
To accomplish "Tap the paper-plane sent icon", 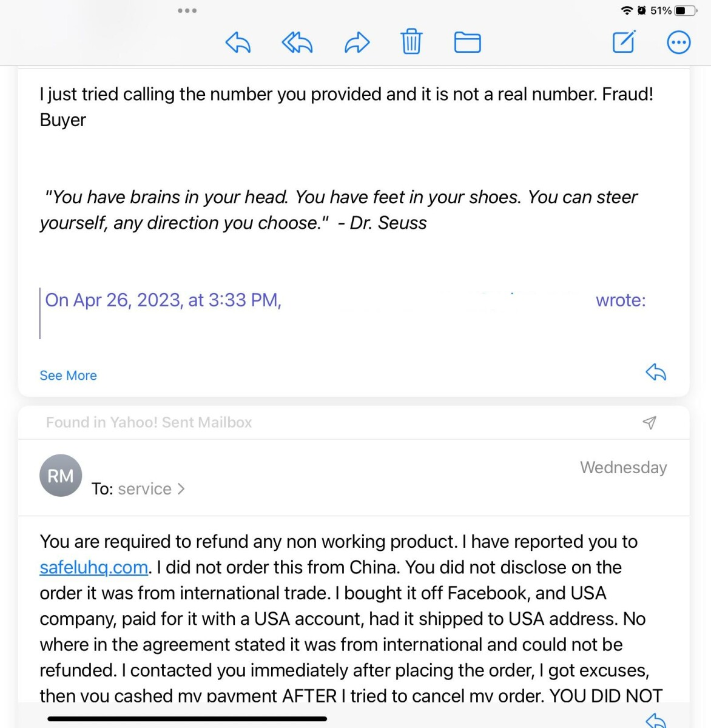I will 649,422.
